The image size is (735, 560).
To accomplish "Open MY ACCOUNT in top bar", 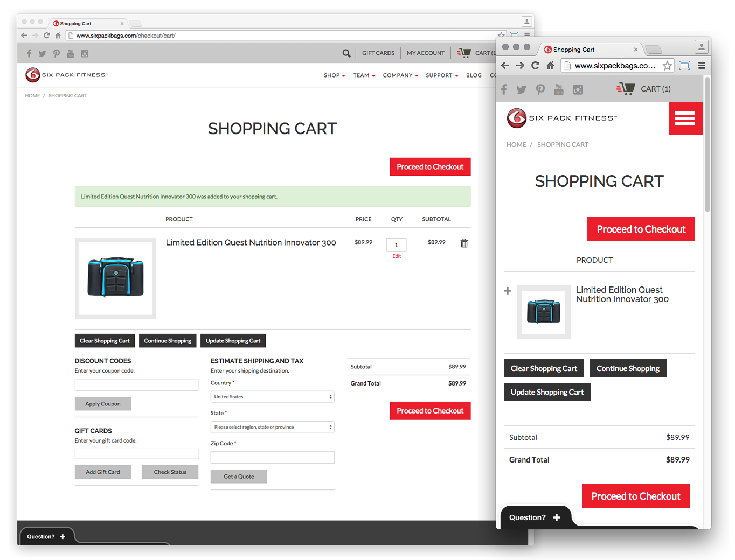I will coord(426,53).
